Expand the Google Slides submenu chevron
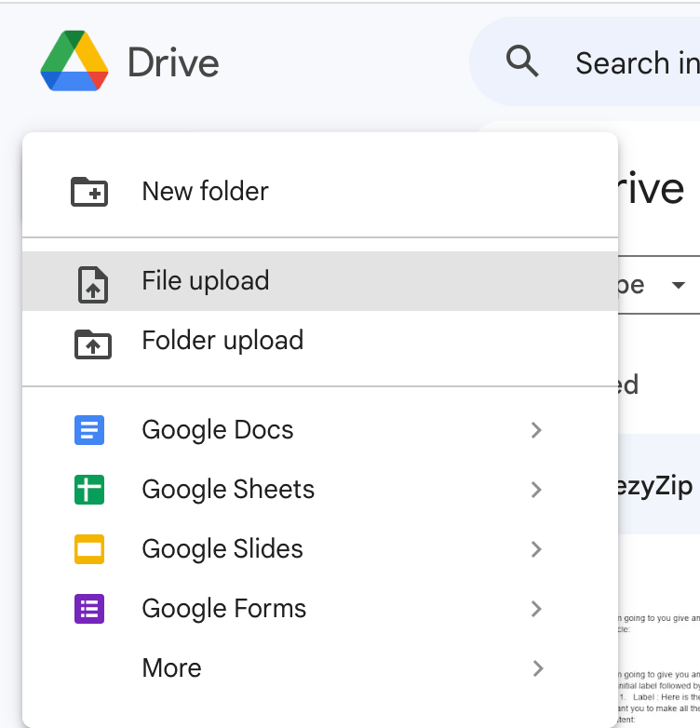Viewport: 700px width, 728px height. [536, 548]
